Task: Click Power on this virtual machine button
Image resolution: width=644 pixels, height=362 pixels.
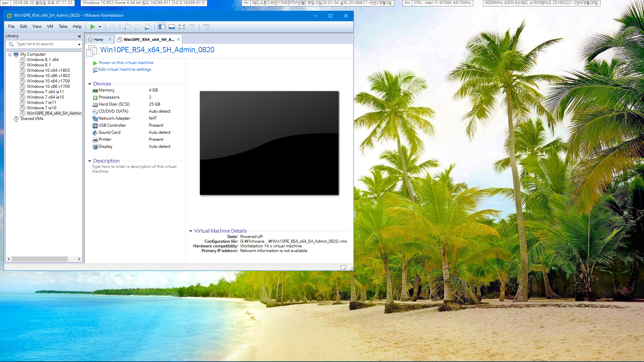Action: (x=126, y=62)
